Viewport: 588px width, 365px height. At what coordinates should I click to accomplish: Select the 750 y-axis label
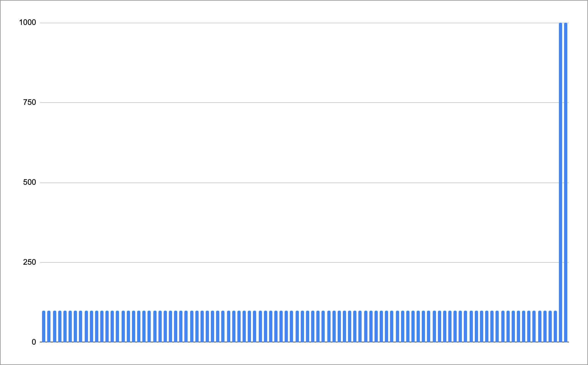pyautogui.click(x=29, y=103)
